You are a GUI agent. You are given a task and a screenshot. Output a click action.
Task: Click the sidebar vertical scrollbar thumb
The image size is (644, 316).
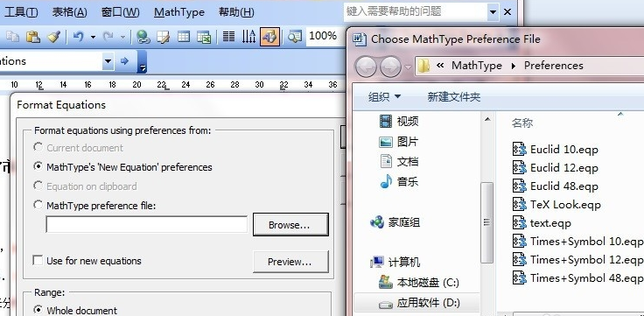coord(486,221)
